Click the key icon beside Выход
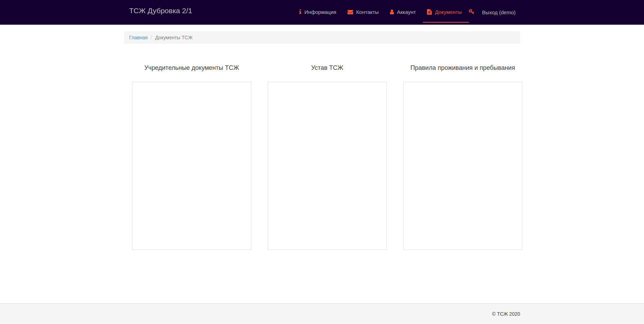 coord(471,11)
